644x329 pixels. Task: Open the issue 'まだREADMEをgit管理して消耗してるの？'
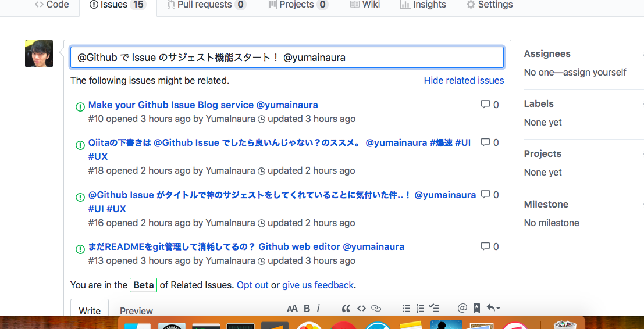point(246,247)
